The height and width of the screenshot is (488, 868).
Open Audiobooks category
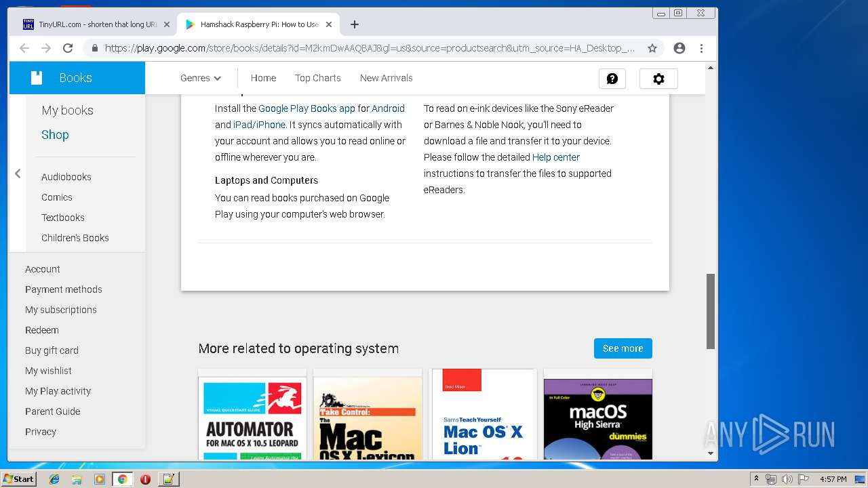click(66, 177)
